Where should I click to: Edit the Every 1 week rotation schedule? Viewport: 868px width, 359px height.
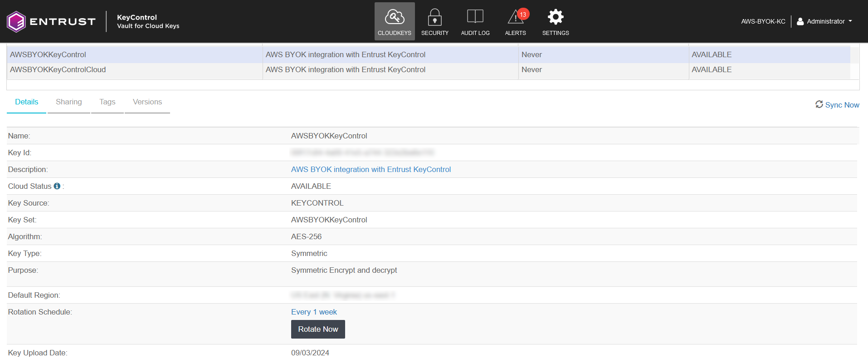314,312
